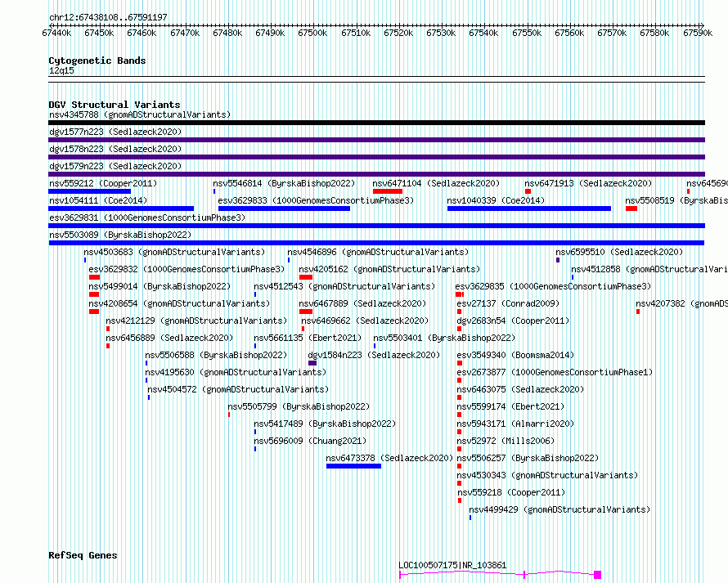The width and height of the screenshot is (728, 583).
Task: Click nsv6463075 (Sedlazeck2020) label
Action: pyautogui.click(x=520, y=389)
